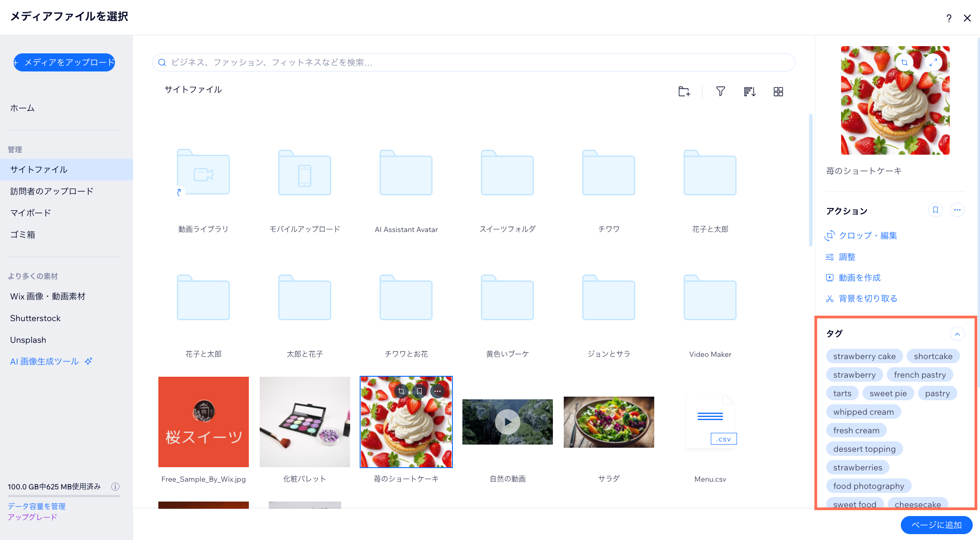Click the storage info icon

(116, 487)
